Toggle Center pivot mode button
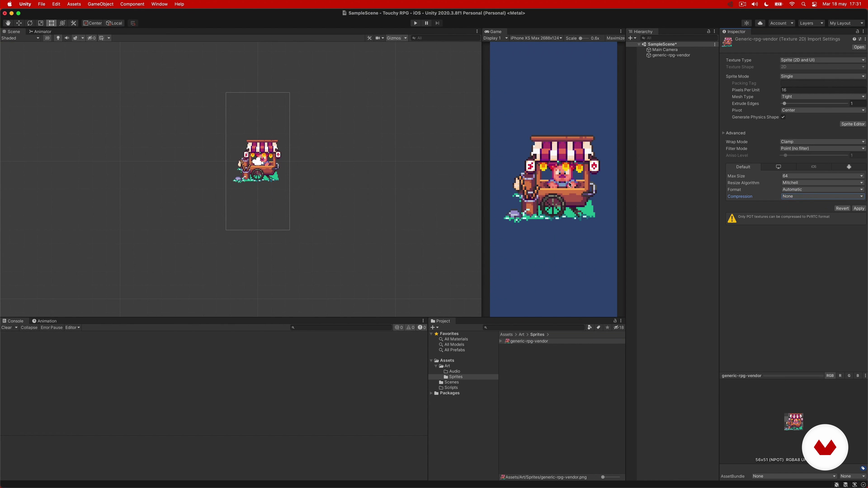The width and height of the screenshot is (868, 488). [x=93, y=23]
